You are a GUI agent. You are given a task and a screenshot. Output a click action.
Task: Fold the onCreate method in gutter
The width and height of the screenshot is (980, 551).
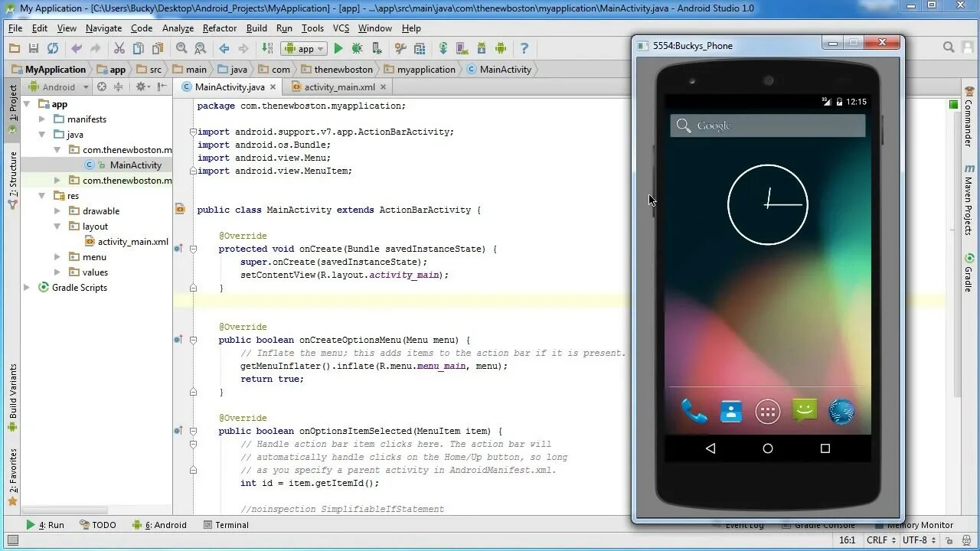point(193,249)
